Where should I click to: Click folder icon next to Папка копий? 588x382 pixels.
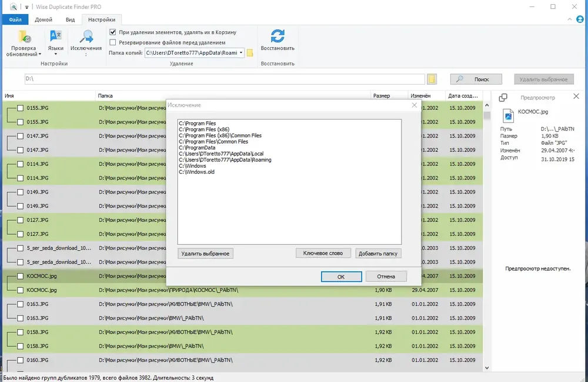[x=250, y=53]
